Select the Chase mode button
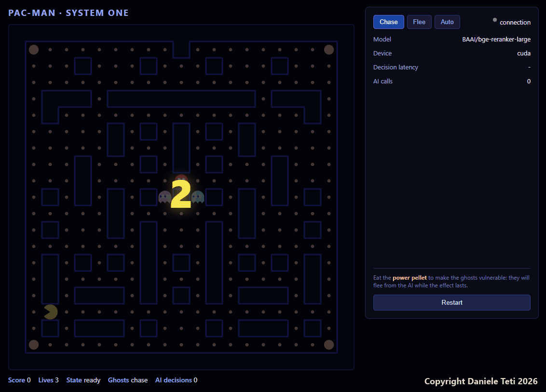The width and height of the screenshot is (546, 392). pos(389,22)
